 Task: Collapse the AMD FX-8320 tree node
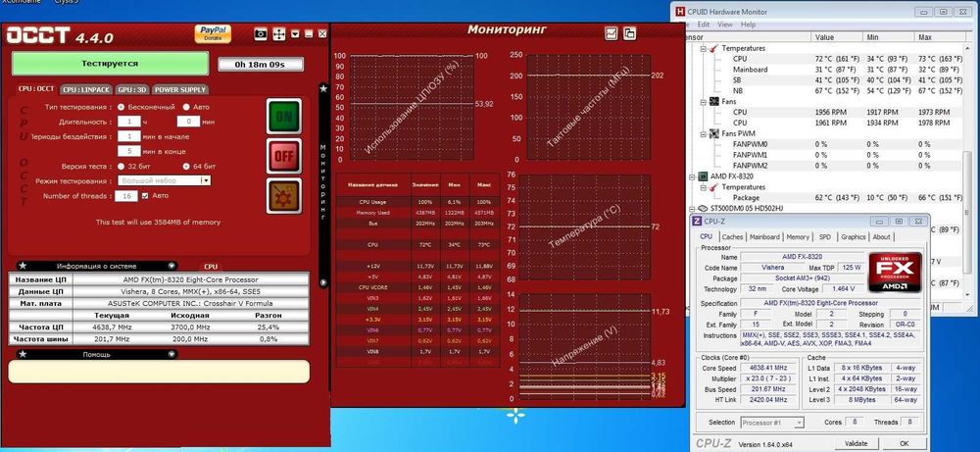point(693,176)
